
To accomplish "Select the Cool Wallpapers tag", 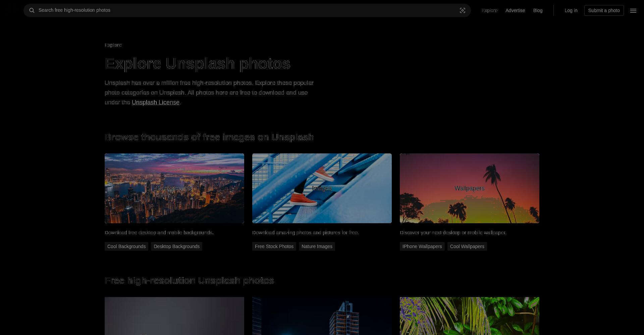I will [467, 246].
